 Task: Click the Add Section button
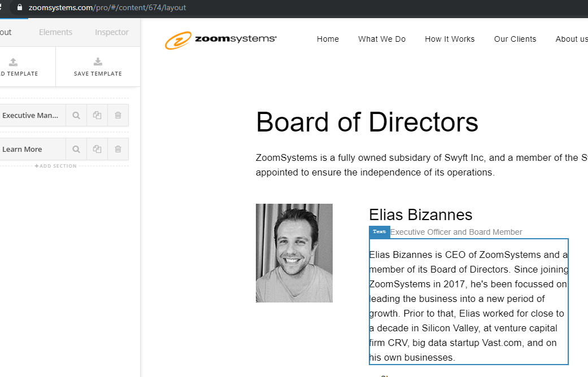[55, 166]
